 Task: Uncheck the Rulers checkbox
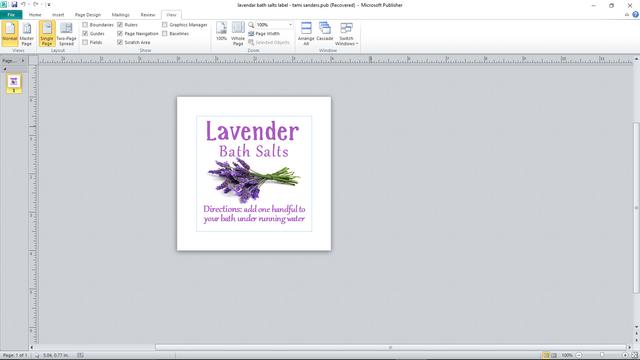click(x=120, y=25)
